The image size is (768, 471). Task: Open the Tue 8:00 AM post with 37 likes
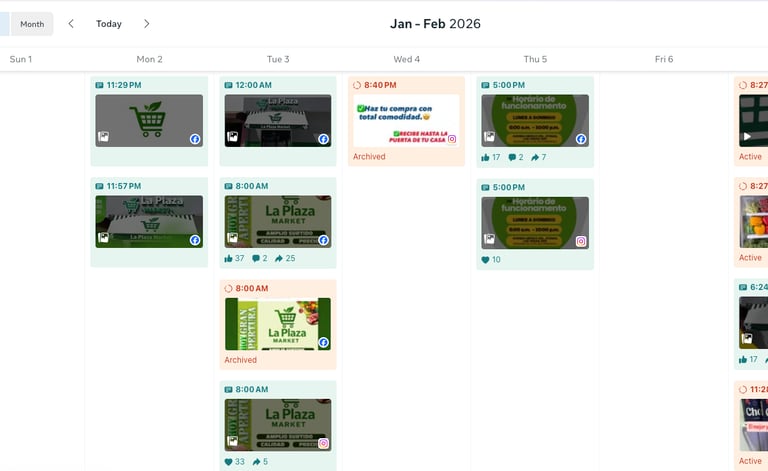coord(278,223)
